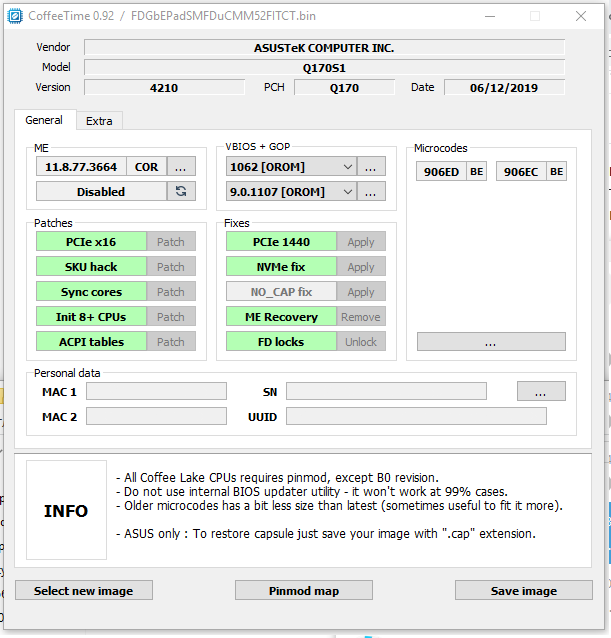Click Patch button next to SKU hack

pyautogui.click(x=171, y=267)
